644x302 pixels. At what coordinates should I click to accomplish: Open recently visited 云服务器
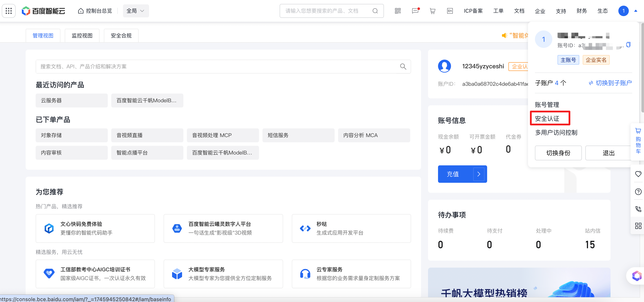[71, 101]
